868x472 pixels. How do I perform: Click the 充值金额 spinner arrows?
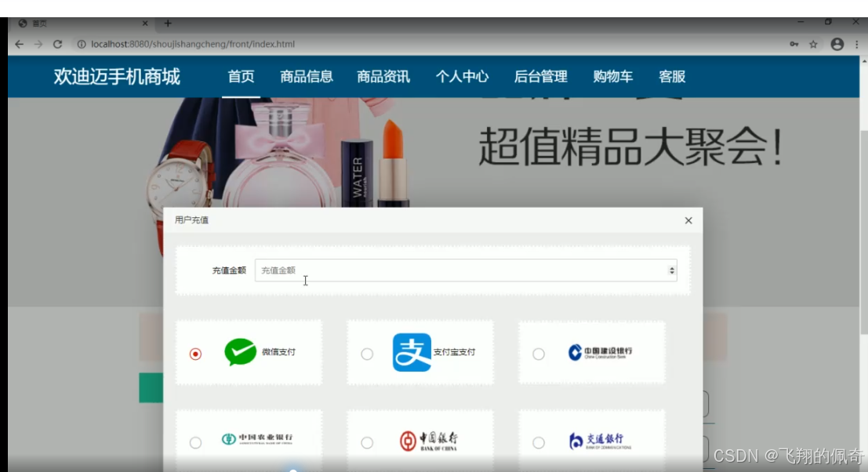pos(671,270)
